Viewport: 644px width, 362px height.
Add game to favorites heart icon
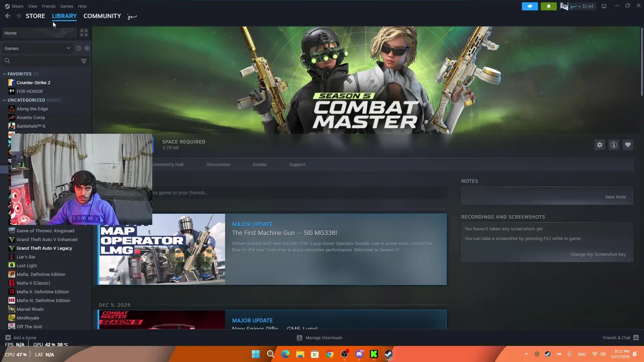628,145
